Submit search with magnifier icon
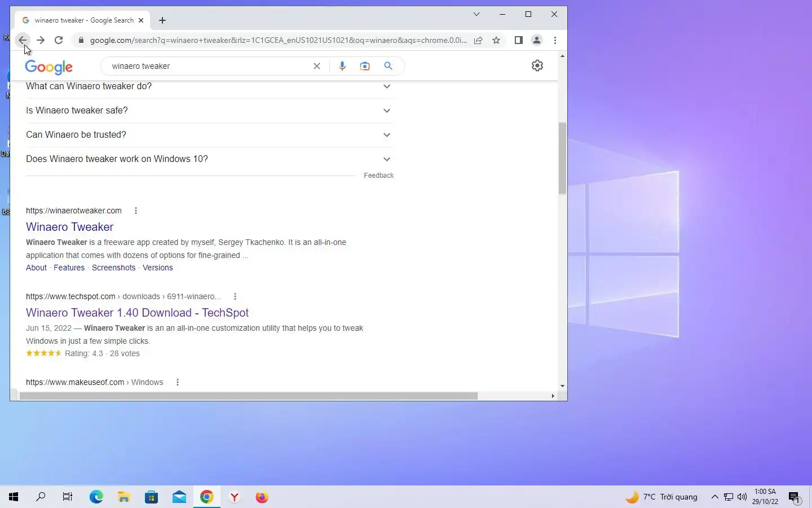The image size is (812, 508). point(388,66)
